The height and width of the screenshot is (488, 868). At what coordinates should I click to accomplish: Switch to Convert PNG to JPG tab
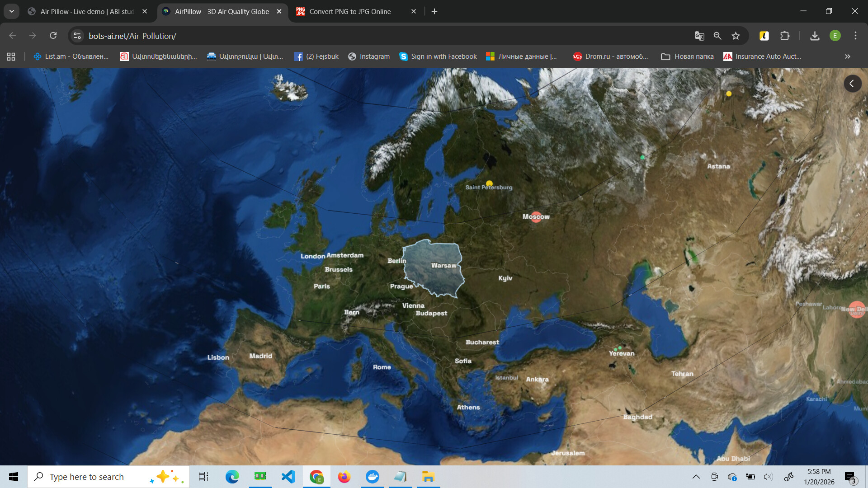tap(350, 12)
